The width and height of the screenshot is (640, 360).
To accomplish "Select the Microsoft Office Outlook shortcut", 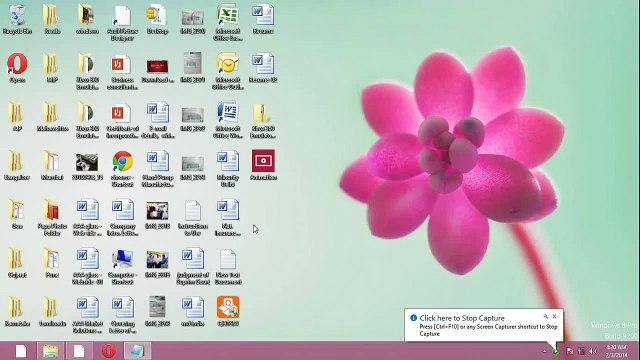I will [228, 71].
